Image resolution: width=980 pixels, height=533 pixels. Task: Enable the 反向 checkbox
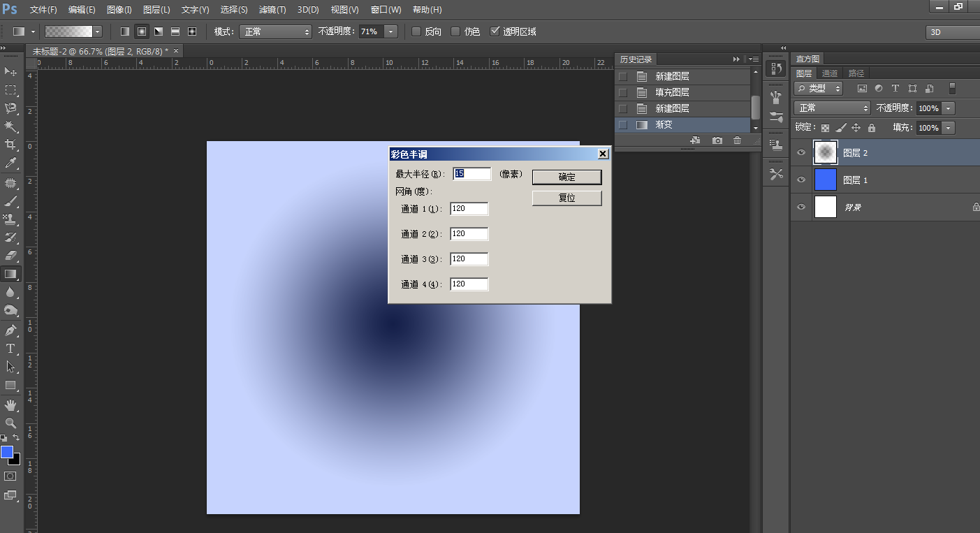click(416, 31)
